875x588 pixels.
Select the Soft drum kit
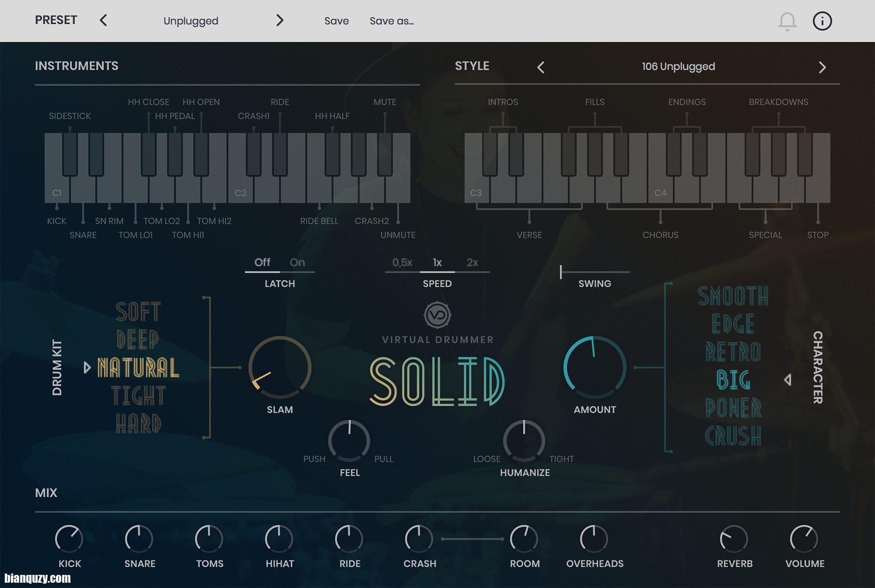tap(138, 311)
